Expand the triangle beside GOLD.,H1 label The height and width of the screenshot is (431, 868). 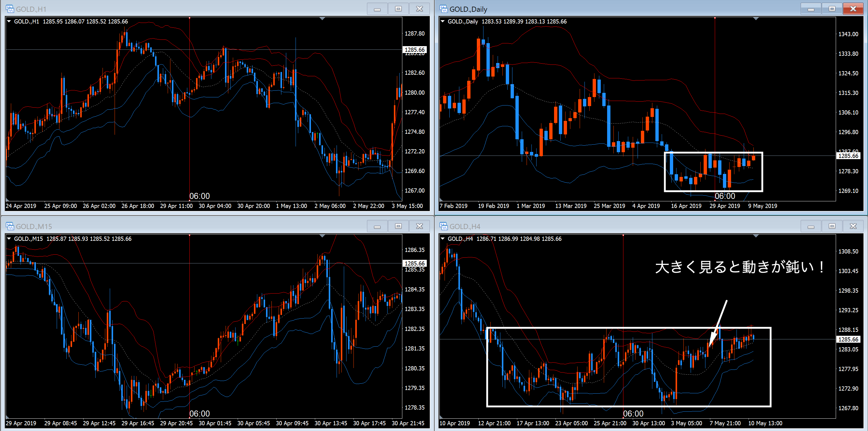click(9, 21)
